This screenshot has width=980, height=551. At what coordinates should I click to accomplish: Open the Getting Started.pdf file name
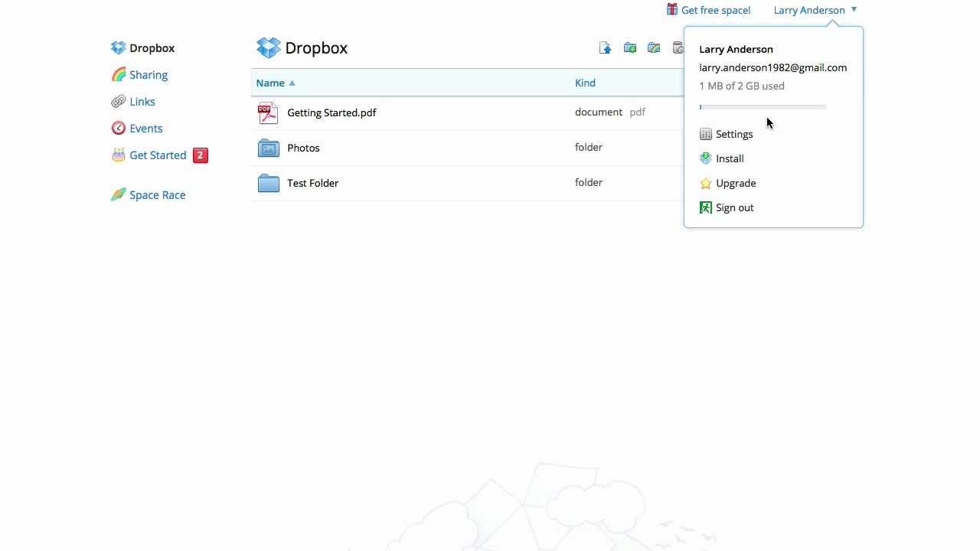332,112
